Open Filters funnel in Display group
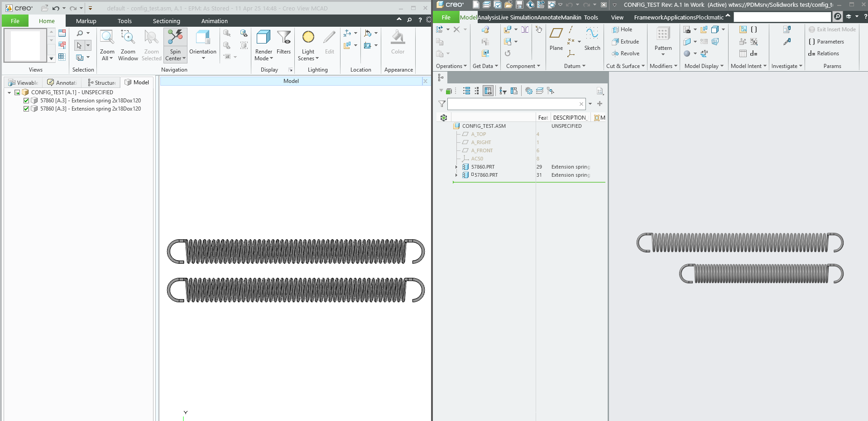The width and height of the screenshot is (868, 421). [x=284, y=37]
